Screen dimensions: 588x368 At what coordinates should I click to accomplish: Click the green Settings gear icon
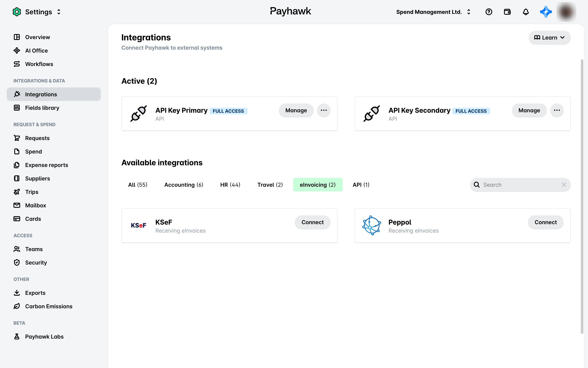17,12
